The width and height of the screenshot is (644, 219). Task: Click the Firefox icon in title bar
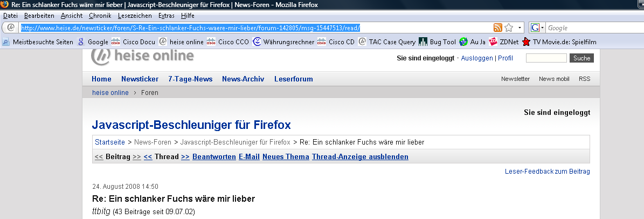[4, 4]
